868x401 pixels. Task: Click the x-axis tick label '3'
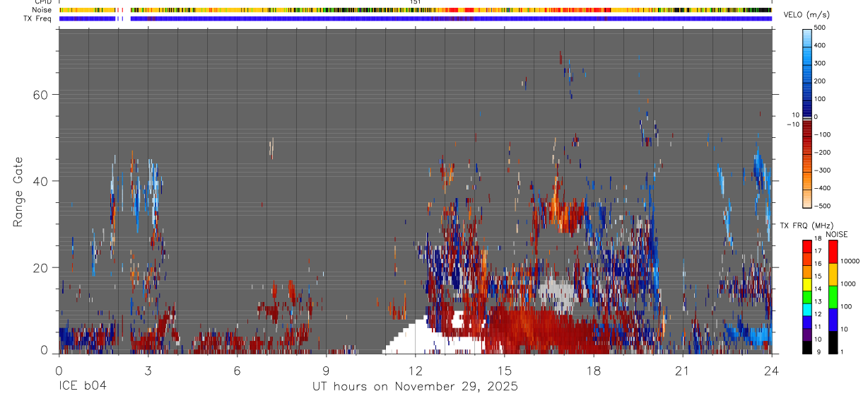(148, 371)
